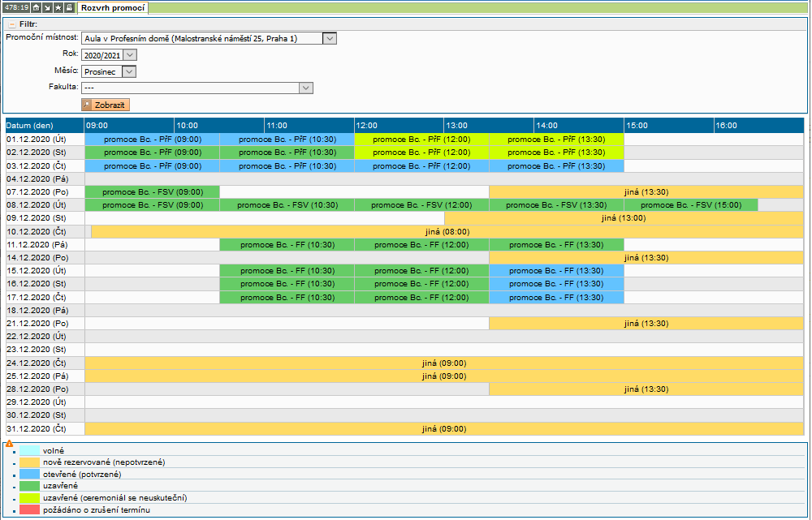Click the light blue volné legend swatch
Screen dimensions: 812x520
[29, 450]
